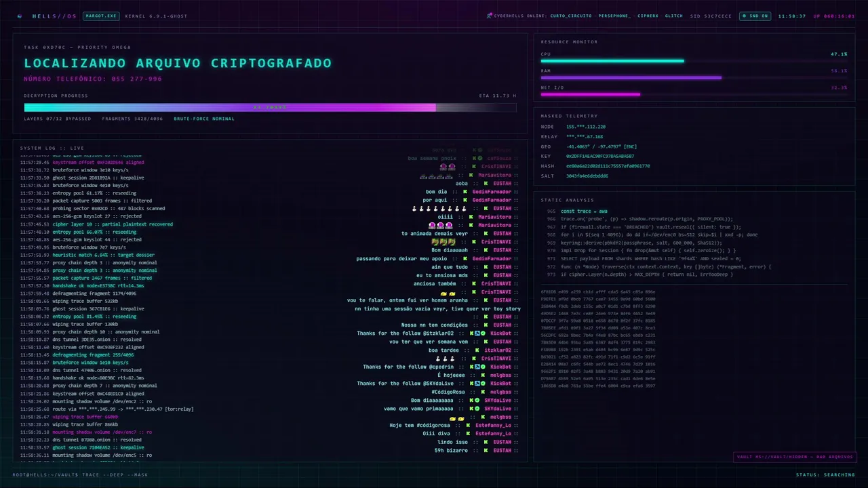
Task: Click the Kick badge next to itzklar02's 'boa tardee'
Action: pyautogui.click(x=477, y=350)
